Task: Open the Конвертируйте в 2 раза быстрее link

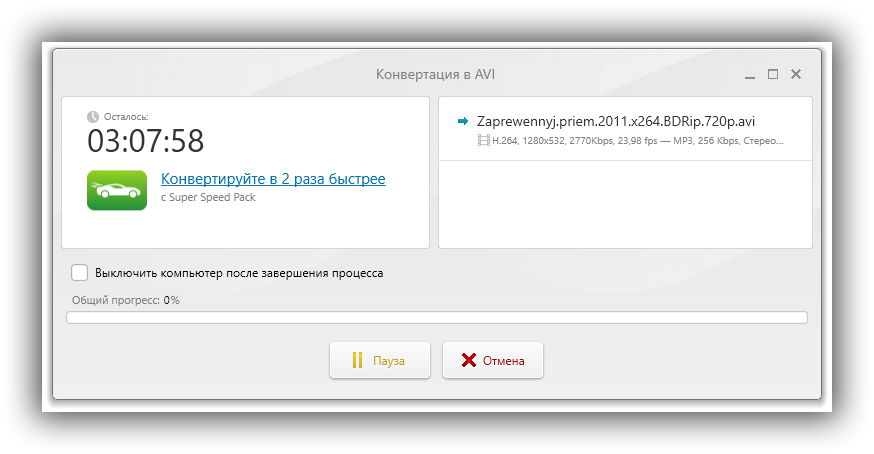Action: pos(273,179)
